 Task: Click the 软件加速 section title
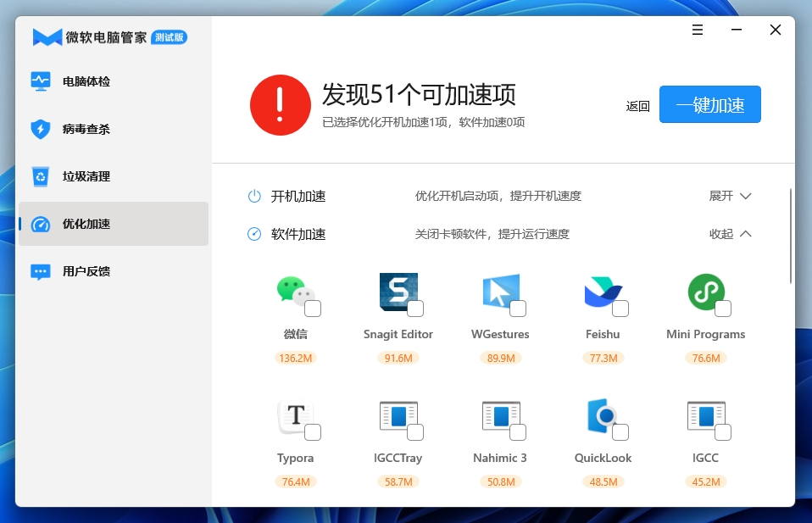coord(298,235)
